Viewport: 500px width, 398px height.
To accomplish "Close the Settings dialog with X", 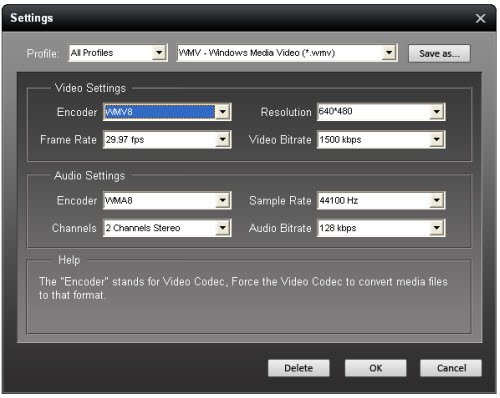I will 480,18.
